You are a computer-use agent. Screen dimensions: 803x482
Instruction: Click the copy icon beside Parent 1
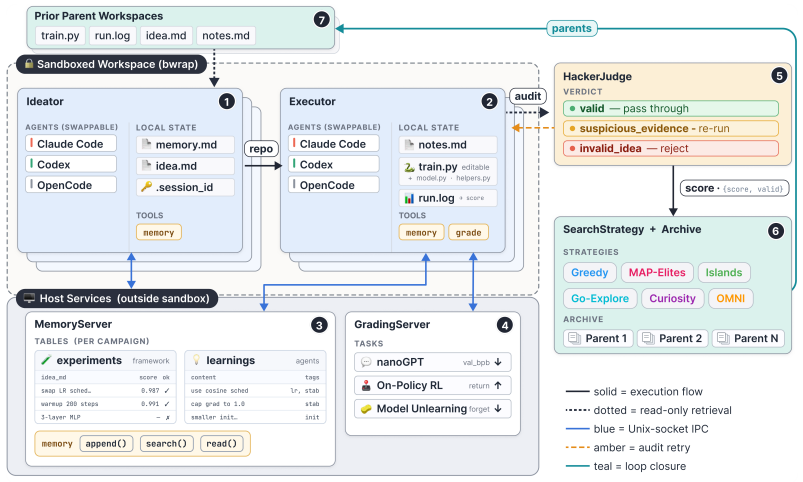(x=575, y=338)
